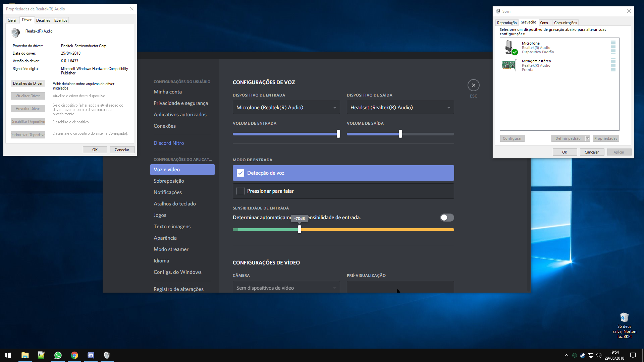Click Cancelar in the Realtek properties dialog
644x362 pixels.
(122, 150)
